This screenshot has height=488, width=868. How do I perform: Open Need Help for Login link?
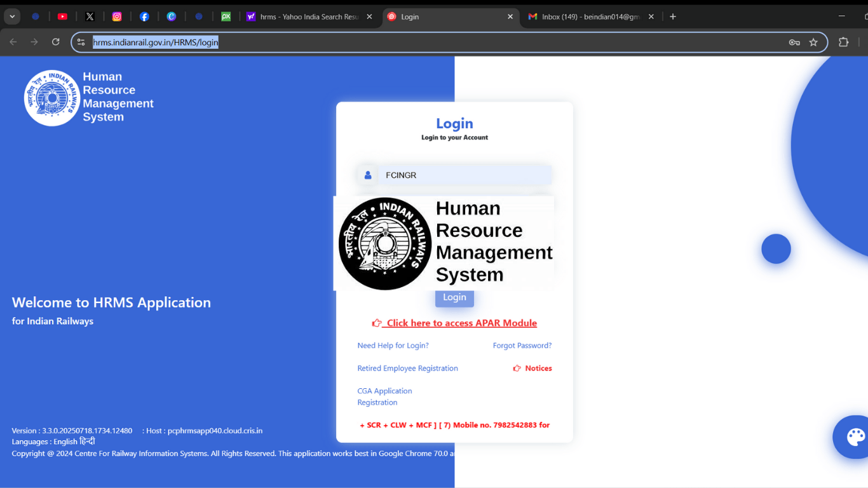coord(393,346)
